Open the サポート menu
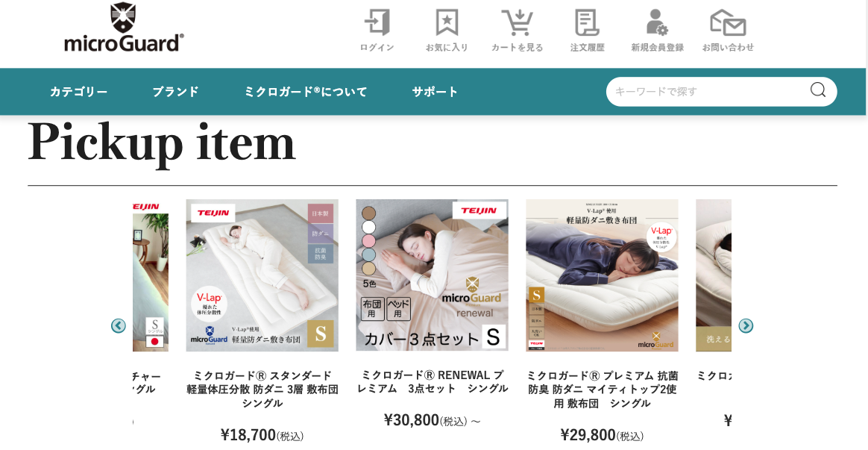 tap(435, 92)
